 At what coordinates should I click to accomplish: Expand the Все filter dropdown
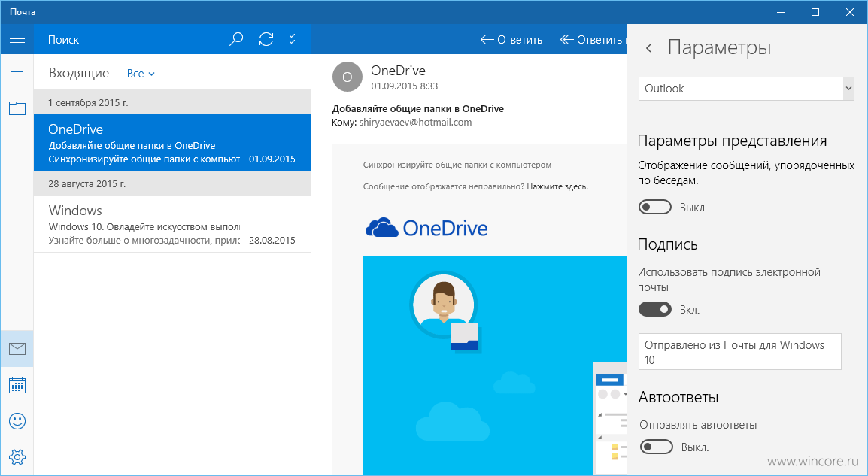pyautogui.click(x=141, y=74)
